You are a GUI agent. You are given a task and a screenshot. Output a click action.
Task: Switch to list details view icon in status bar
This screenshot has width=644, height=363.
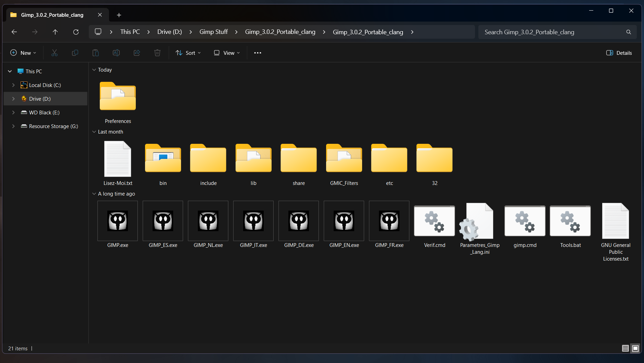pyautogui.click(x=625, y=348)
